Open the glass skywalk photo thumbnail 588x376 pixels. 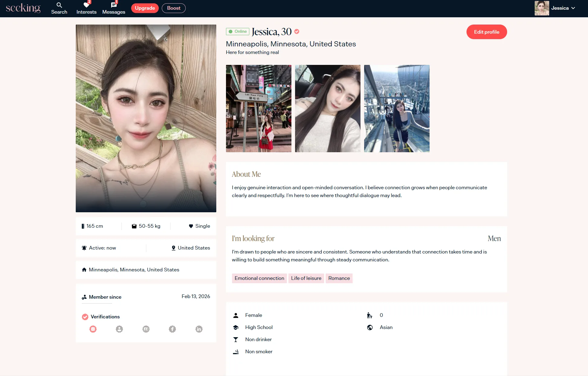(x=397, y=108)
